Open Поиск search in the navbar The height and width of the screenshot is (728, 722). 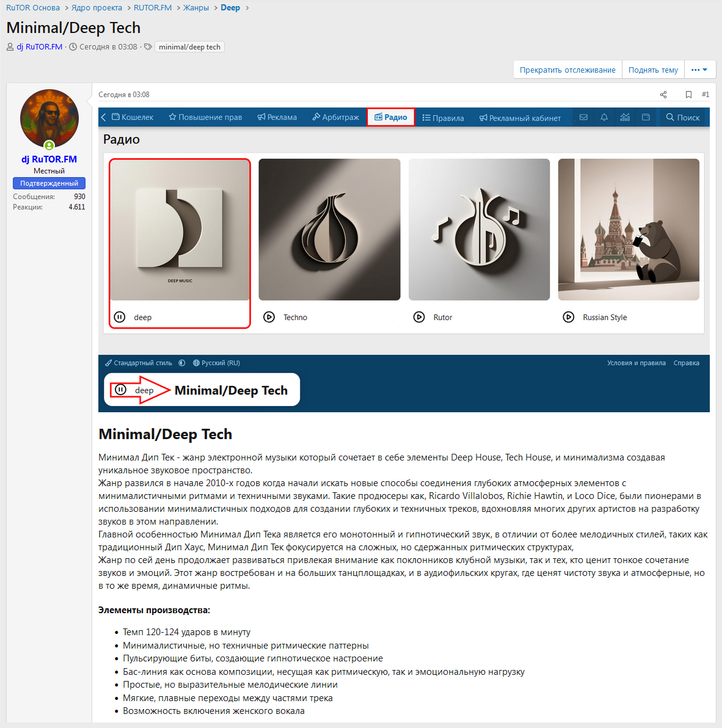[683, 117]
